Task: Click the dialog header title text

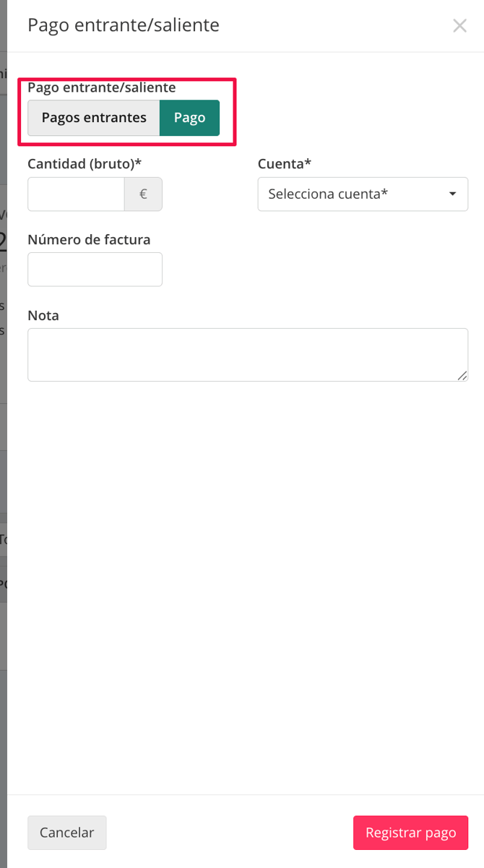Action: (124, 25)
